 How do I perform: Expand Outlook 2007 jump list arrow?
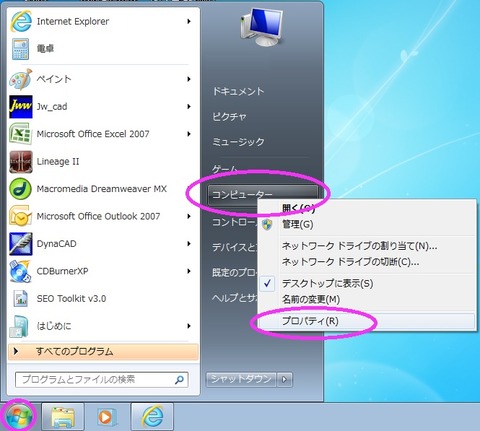pos(189,216)
